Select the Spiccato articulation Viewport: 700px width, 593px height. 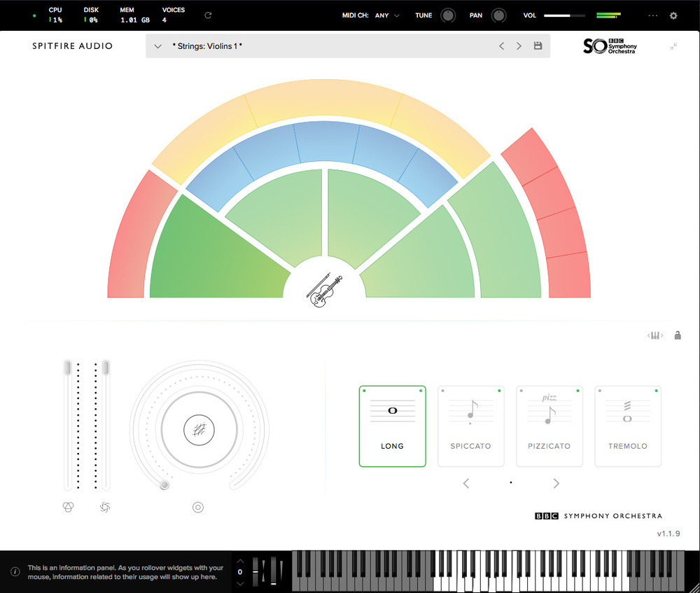[471, 426]
